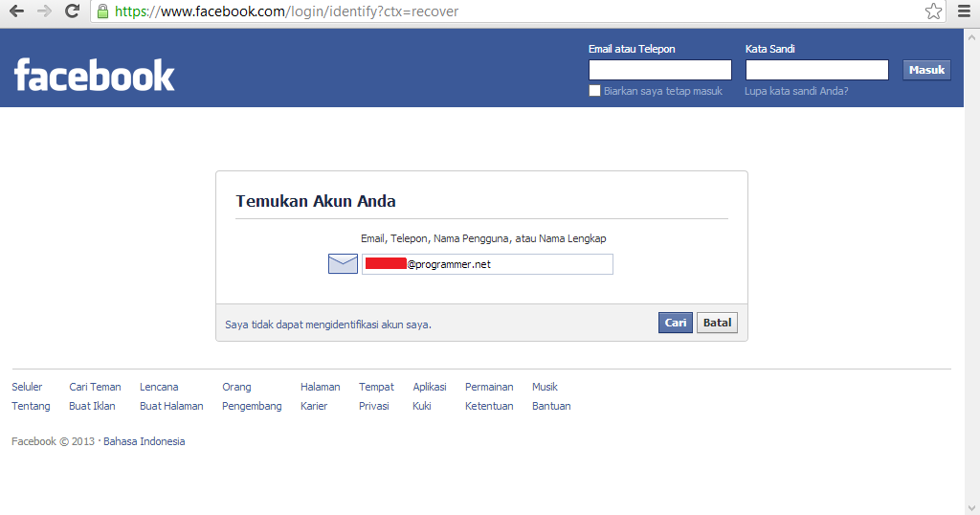Open 'Saya tidak dapat mengidentifikasi akun saya' link
This screenshot has height=515, width=980.
pyautogui.click(x=328, y=325)
